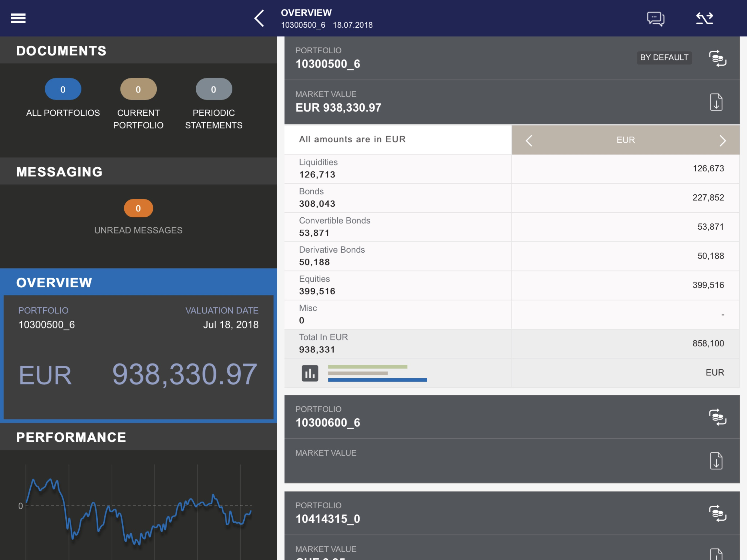Tap portfolio 10414315_0 header
Screen dimensions: 747x560
coord(512,513)
